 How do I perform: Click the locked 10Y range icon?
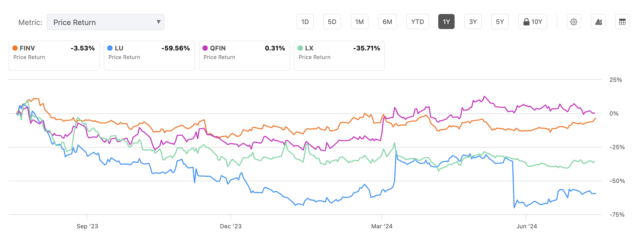click(532, 21)
